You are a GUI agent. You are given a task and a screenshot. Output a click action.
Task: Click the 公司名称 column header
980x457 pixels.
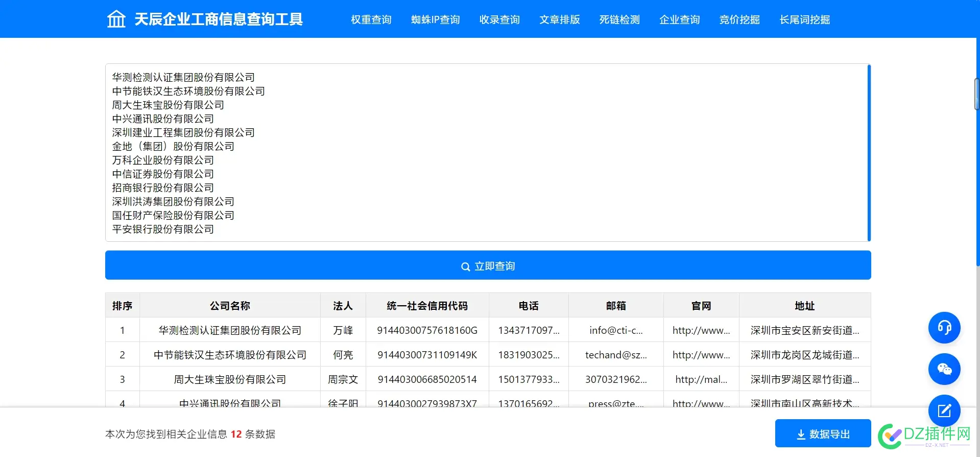230,305
